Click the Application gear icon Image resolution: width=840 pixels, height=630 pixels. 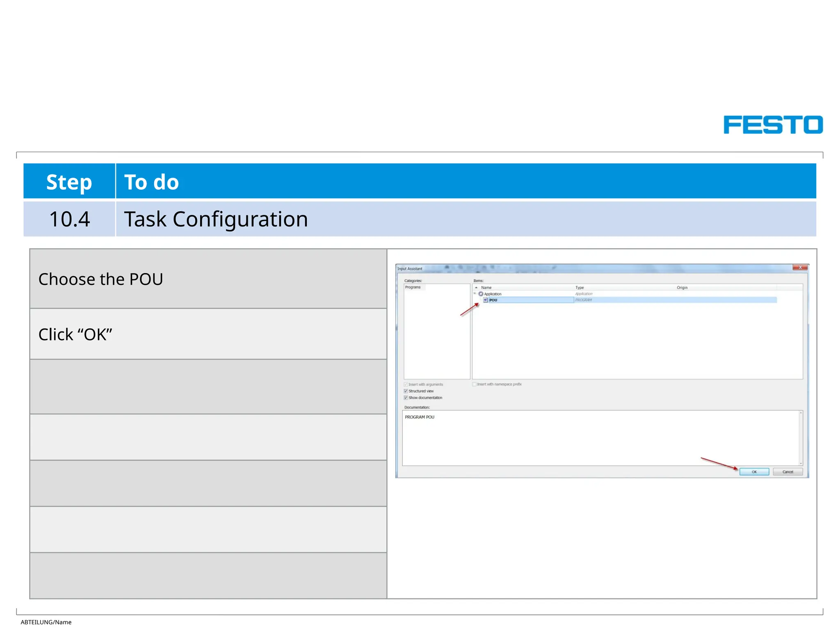[x=481, y=294]
